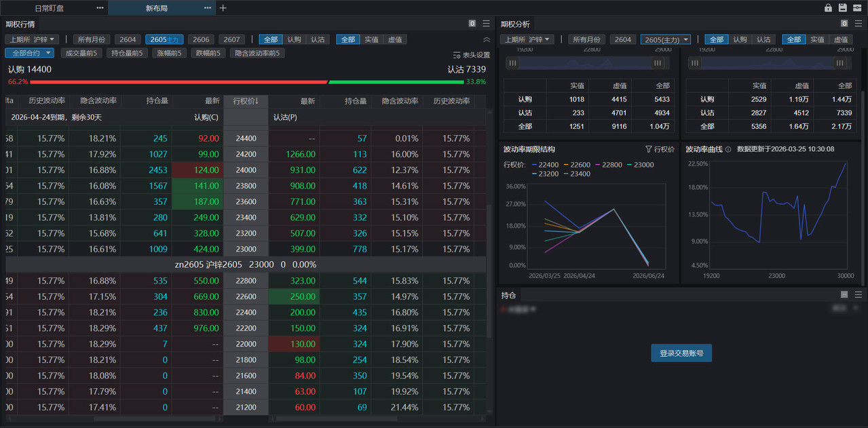Select 全部 next to 认购 in 期权行情
The image size is (868, 428).
(271, 39)
